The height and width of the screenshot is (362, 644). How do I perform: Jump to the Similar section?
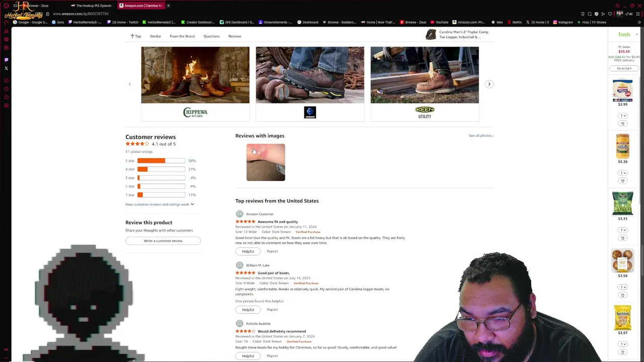click(155, 36)
